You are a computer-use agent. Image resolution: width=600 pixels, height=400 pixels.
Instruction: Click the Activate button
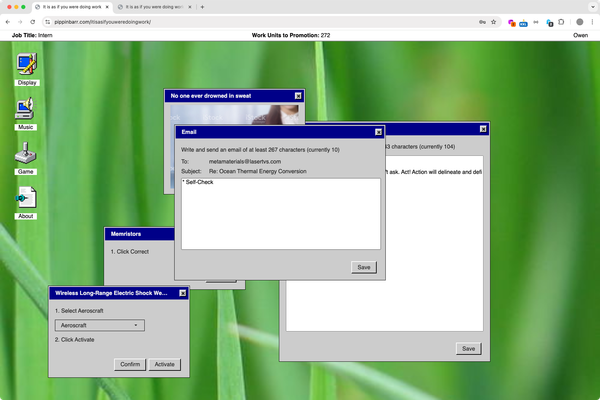pyautogui.click(x=165, y=364)
